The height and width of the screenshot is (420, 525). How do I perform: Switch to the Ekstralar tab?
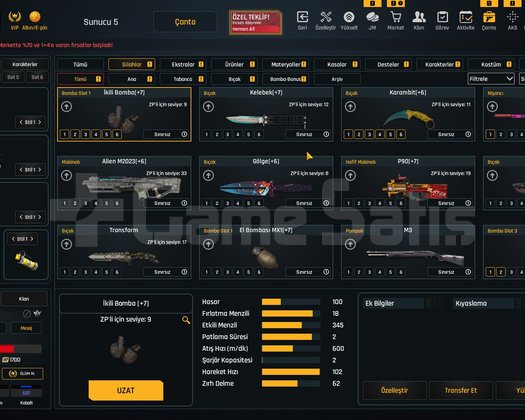(x=183, y=64)
